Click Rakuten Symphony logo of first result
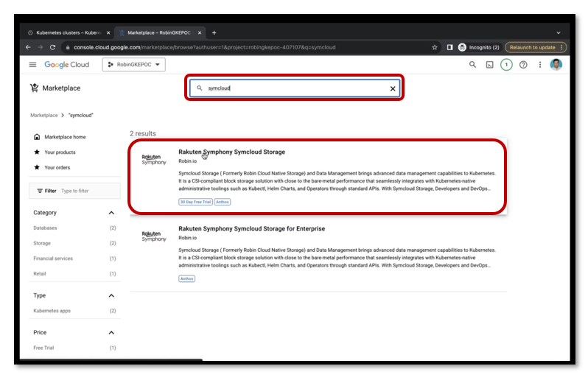The width and height of the screenshot is (588, 380). pyautogui.click(x=154, y=159)
